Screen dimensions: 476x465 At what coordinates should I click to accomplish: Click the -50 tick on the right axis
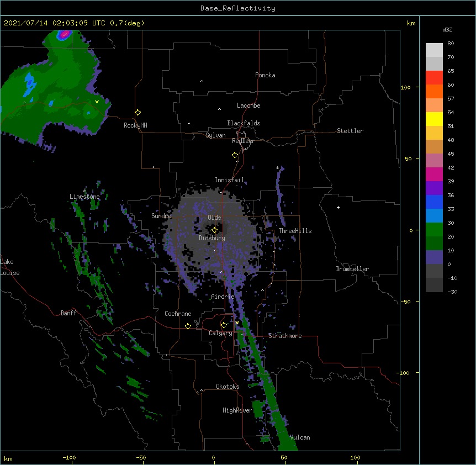point(405,302)
